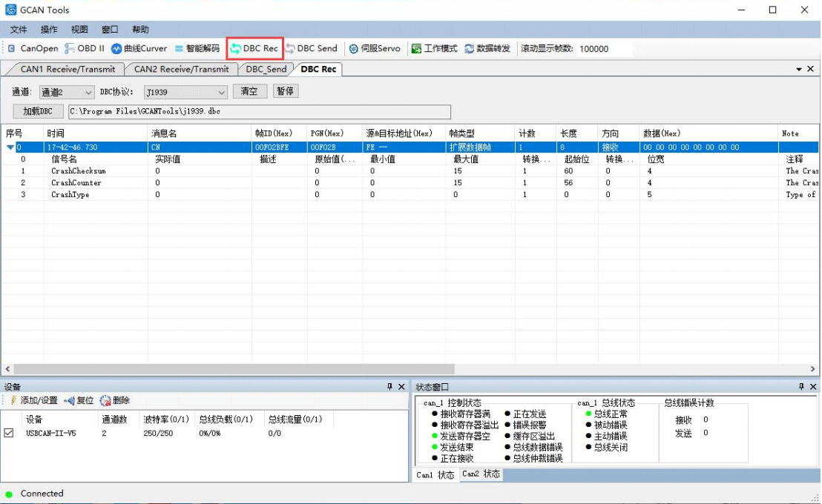This screenshot has width=822, height=504.
Task: Switch to the CAN1 Receive/Transmit tab
Action: point(67,69)
